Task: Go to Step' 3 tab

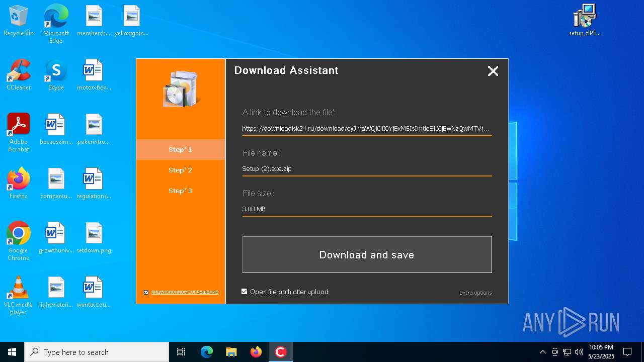Action: coord(181,191)
